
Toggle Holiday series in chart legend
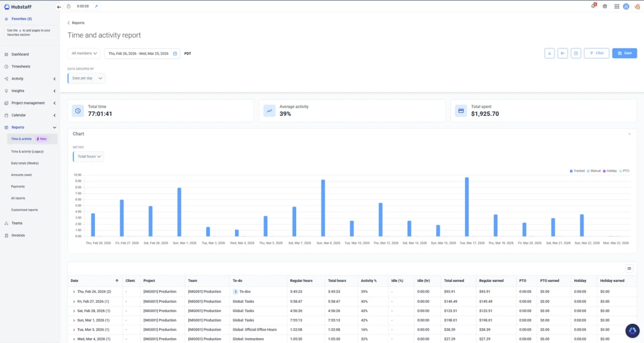[x=610, y=170]
